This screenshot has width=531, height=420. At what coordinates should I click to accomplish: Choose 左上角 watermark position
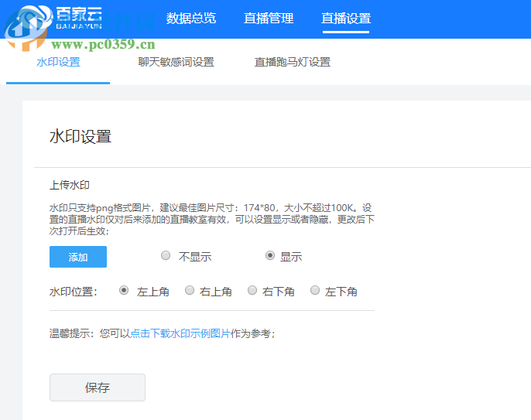tap(124, 290)
